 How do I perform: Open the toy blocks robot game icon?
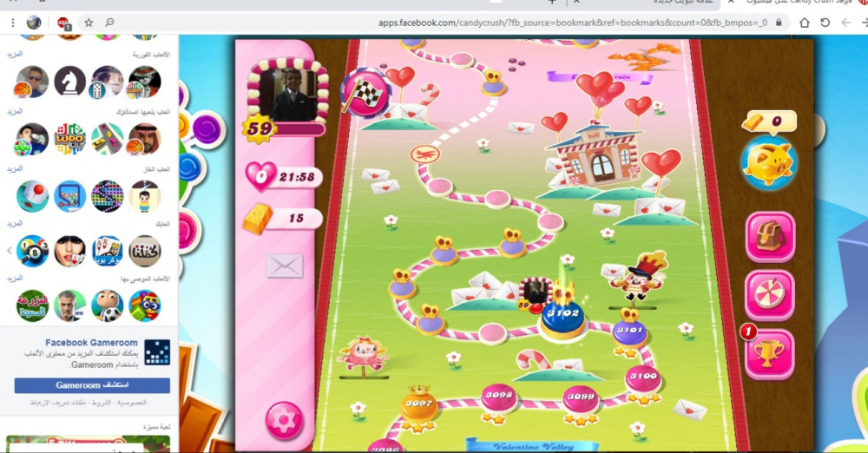click(x=144, y=305)
